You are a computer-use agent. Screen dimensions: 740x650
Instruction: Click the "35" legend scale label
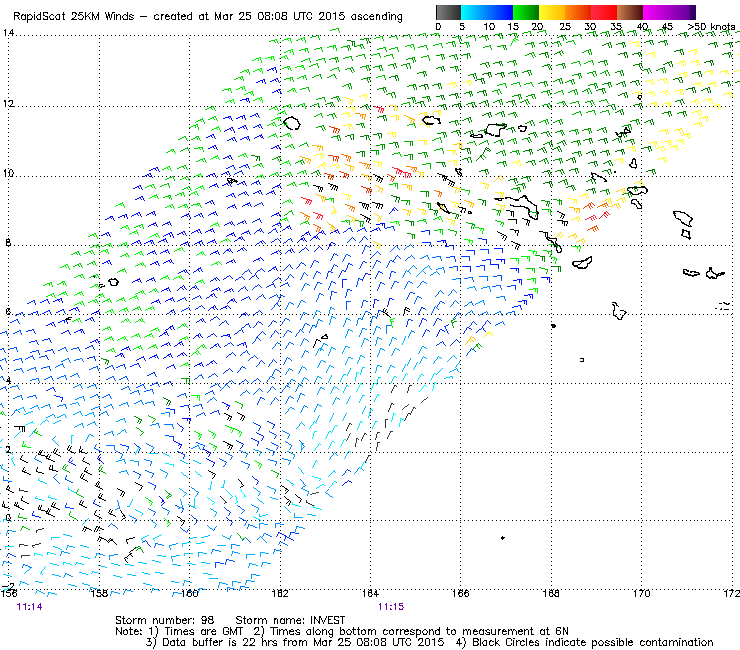616,27
